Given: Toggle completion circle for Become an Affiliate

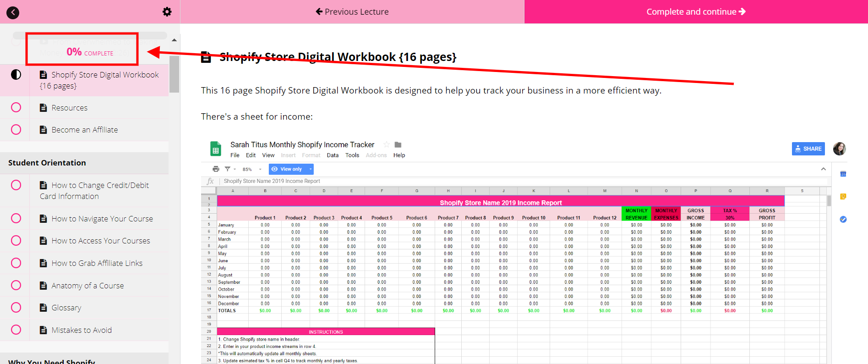Looking at the screenshot, I should (x=16, y=130).
